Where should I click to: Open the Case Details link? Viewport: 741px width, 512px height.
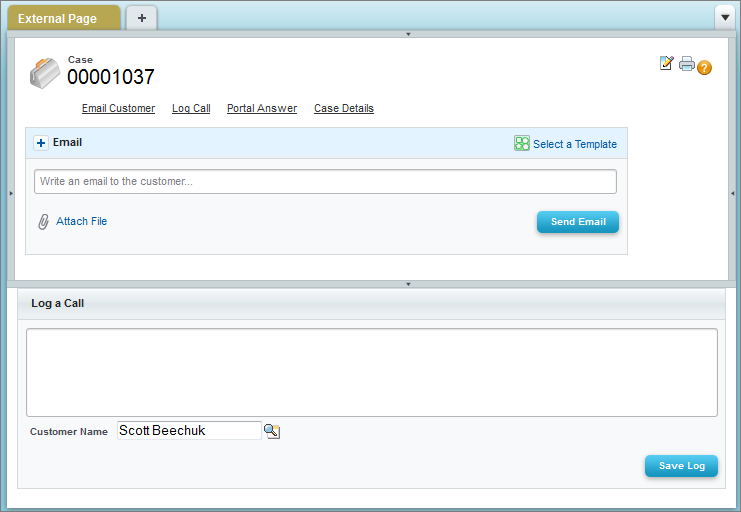[x=344, y=108]
